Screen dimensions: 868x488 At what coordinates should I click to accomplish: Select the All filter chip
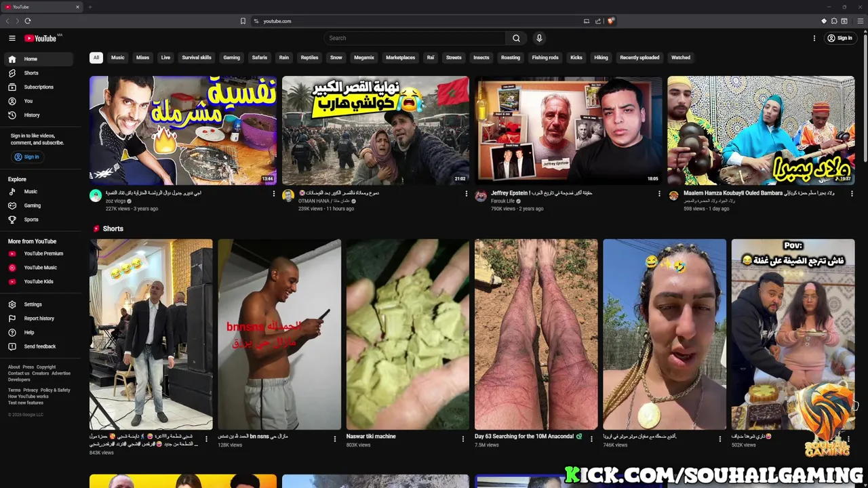[96, 58]
